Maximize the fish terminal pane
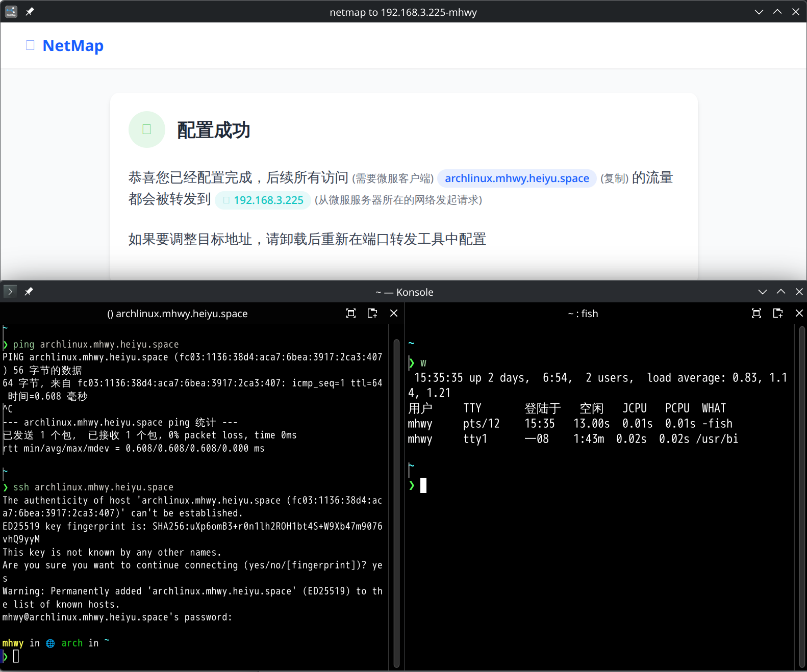Viewport: 807px width, 672px height. point(756,313)
